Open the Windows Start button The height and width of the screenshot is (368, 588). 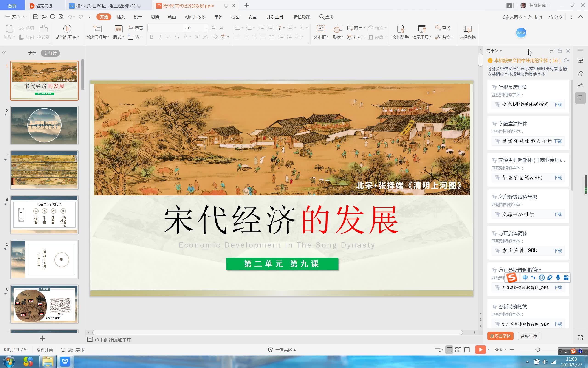9,361
